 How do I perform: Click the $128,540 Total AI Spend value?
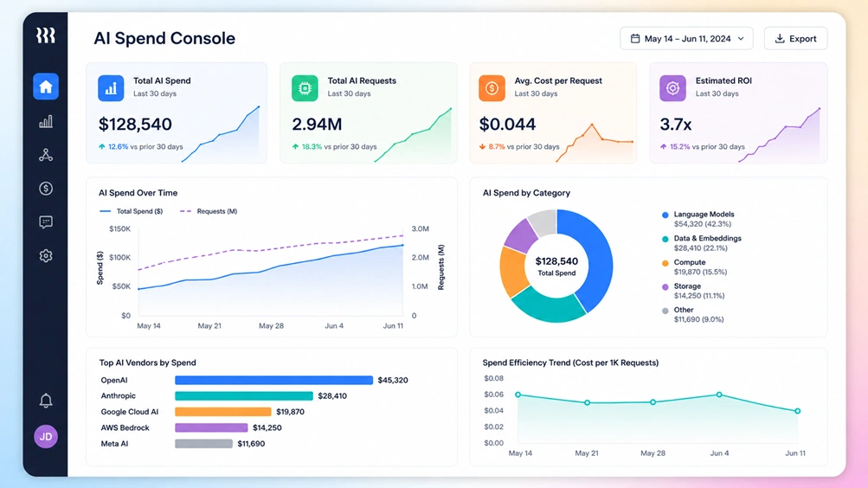point(135,125)
